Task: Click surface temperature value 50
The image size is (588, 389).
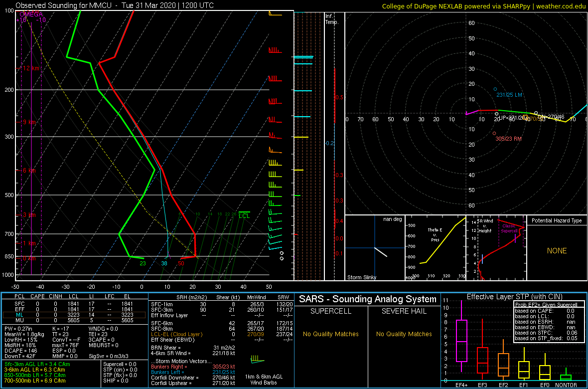Action: coord(181,263)
